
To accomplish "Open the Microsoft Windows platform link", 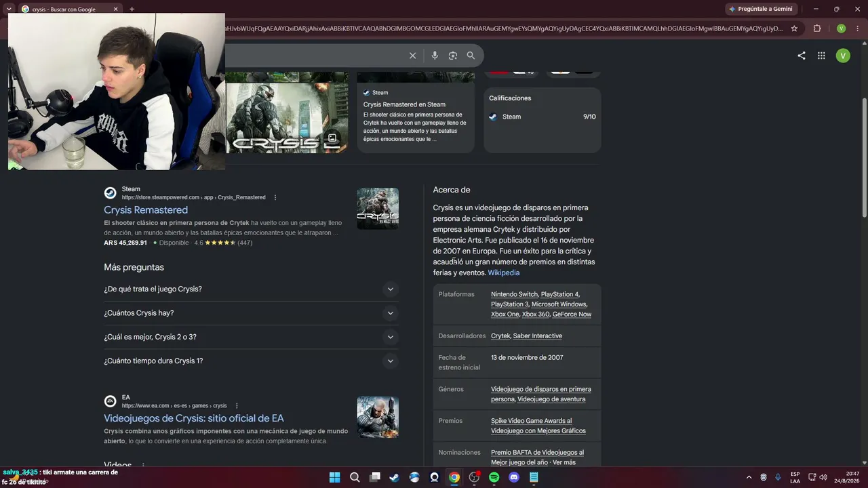I will [x=559, y=304].
